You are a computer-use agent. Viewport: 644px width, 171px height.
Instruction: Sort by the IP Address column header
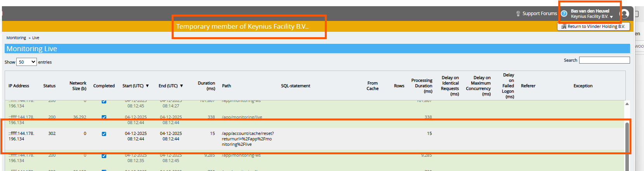pos(19,86)
